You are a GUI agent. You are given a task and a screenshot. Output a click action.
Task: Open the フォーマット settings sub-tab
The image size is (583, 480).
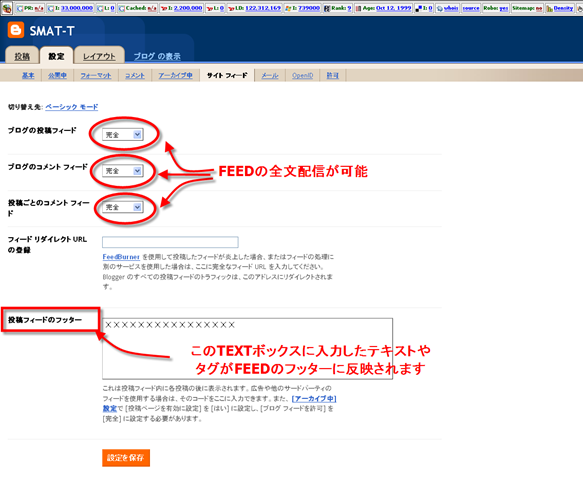pyautogui.click(x=96, y=75)
